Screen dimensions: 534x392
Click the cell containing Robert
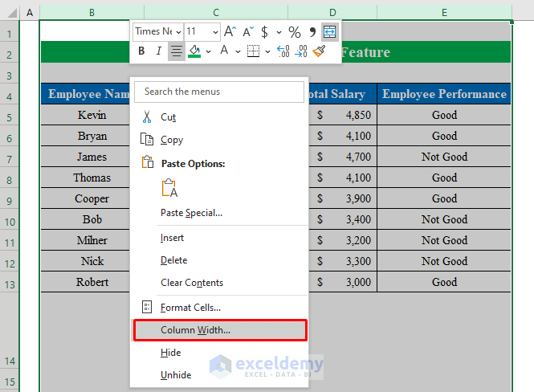click(85, 282)
